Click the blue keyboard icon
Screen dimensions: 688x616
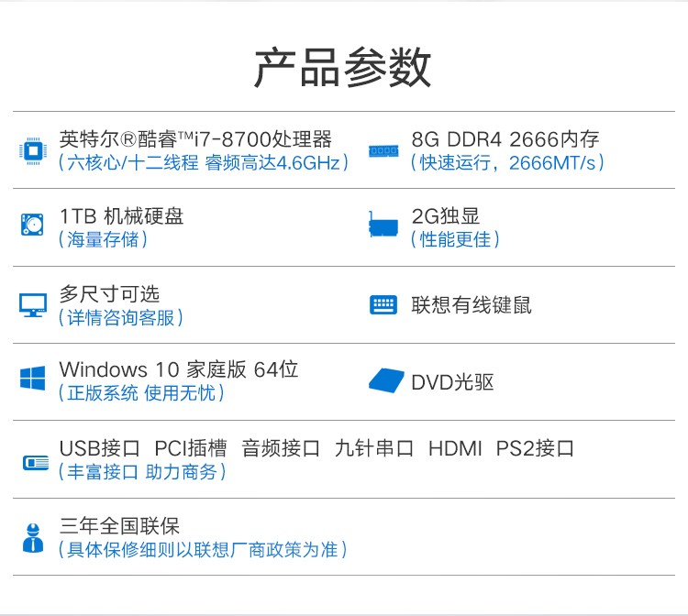[383, 304]
